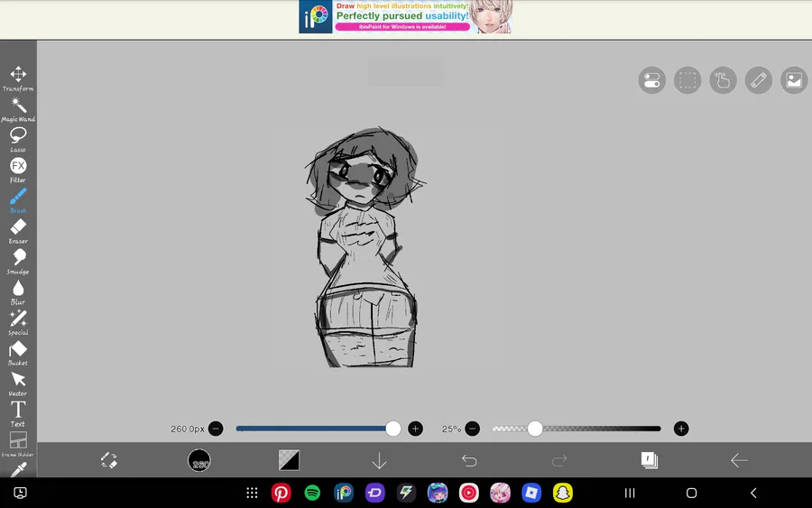This screenshot has height=508, width=812.
Task: Open the layers panel icon
Action: coord(650,460)
